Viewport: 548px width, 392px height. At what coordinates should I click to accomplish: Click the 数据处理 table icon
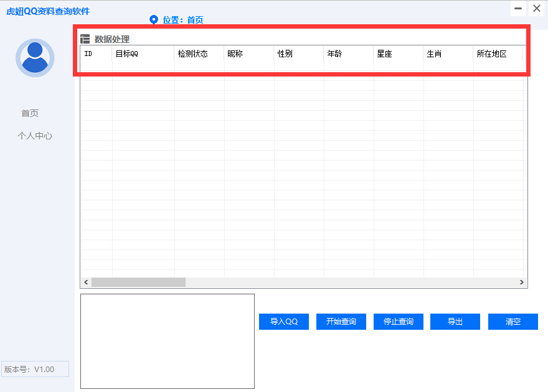[85, 39]
